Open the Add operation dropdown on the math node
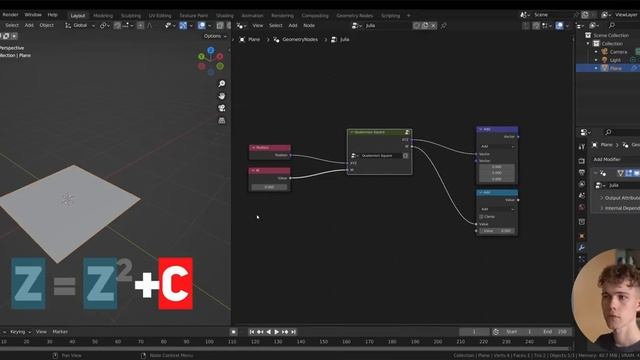640x360 pixels. point(497,209)
